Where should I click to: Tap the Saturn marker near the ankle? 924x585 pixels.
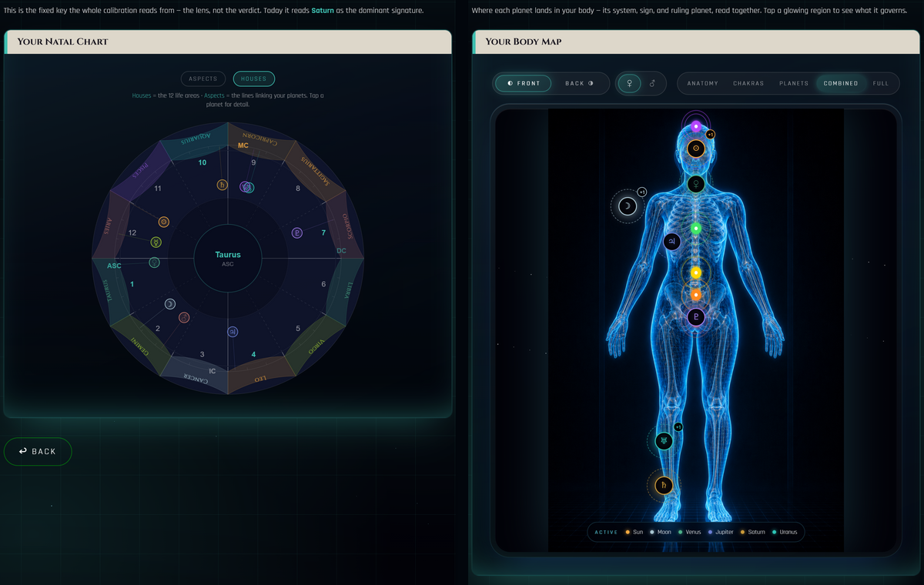(664, 486)
